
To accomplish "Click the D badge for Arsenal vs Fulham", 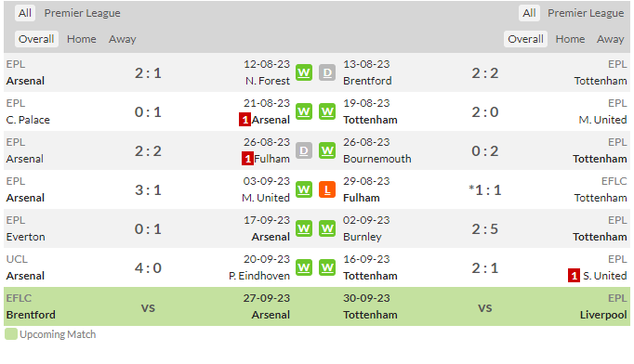I will coord(304,150).
